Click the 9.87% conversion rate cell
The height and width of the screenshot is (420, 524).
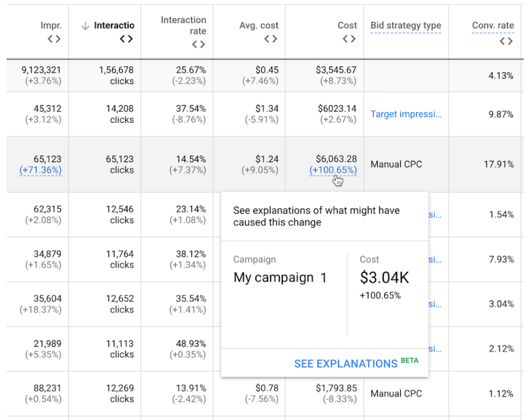click(x=501, y=115)
